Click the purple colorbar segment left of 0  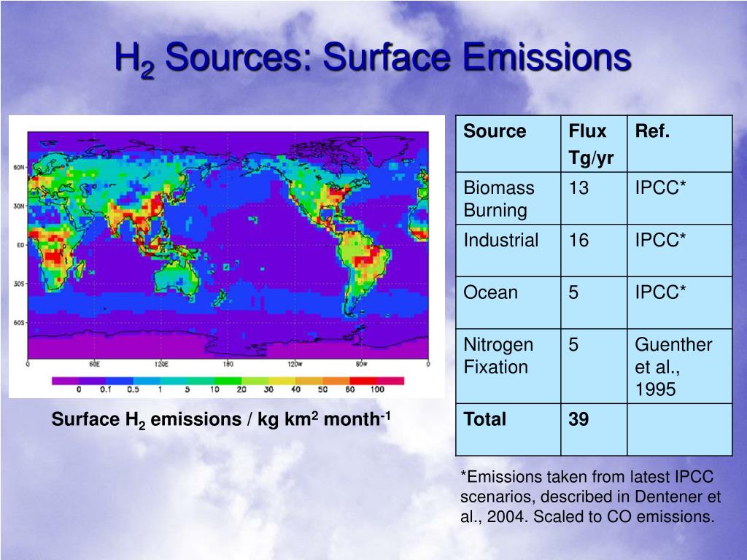(65, 381)
